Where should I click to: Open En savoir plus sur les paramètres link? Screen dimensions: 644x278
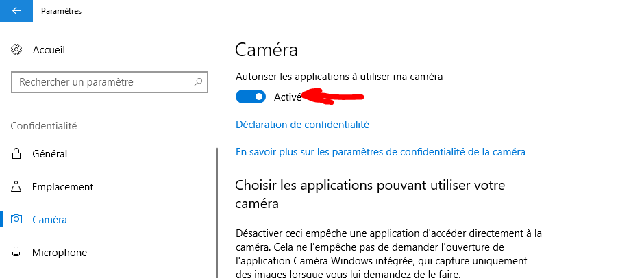(380, 152)
